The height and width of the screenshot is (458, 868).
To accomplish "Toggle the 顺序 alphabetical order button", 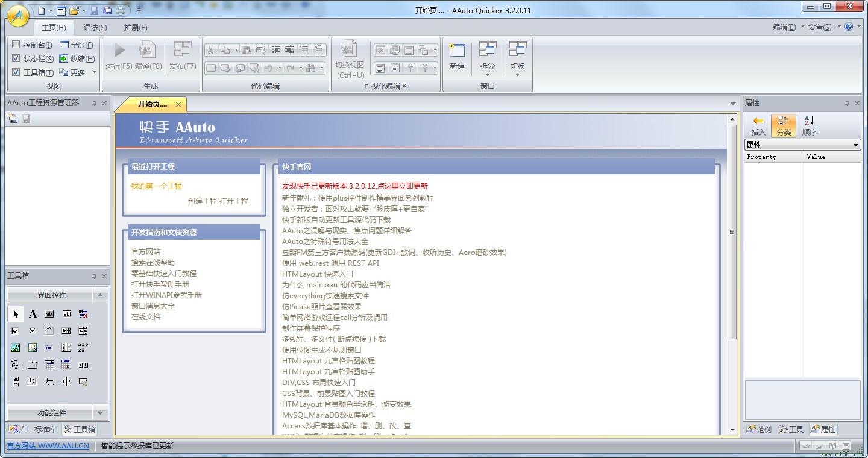I will [810, 126].
